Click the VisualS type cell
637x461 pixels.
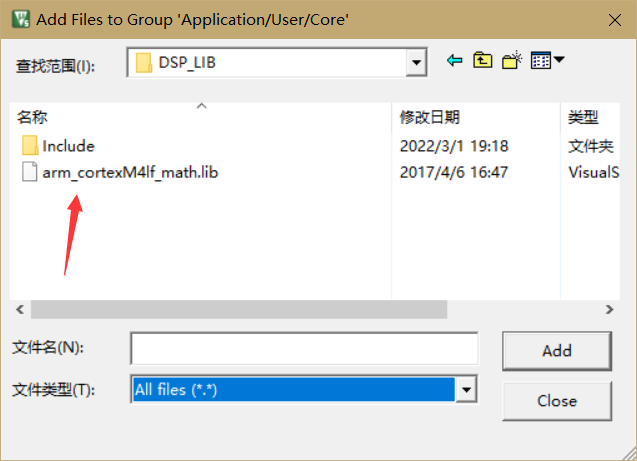point(594,172)
